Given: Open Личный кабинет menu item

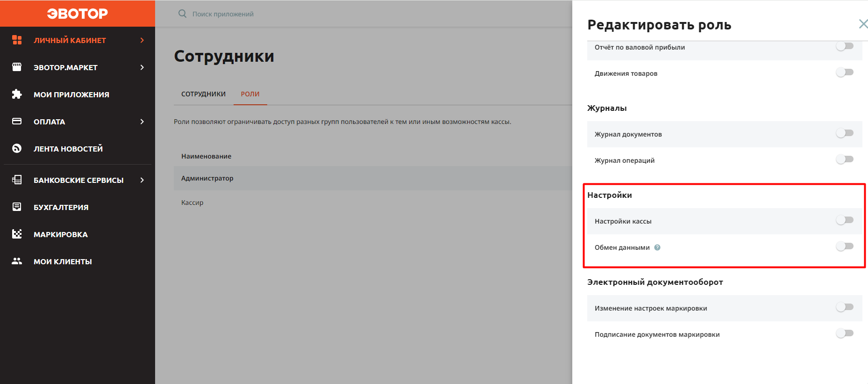Looking at the screenshot, I should click(78, 40).
